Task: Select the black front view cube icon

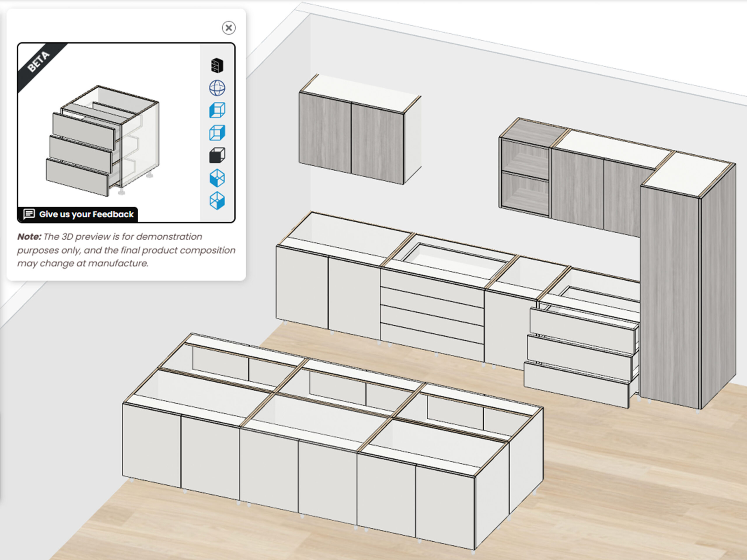Action: pyautogui.click(x=217, y=155)
